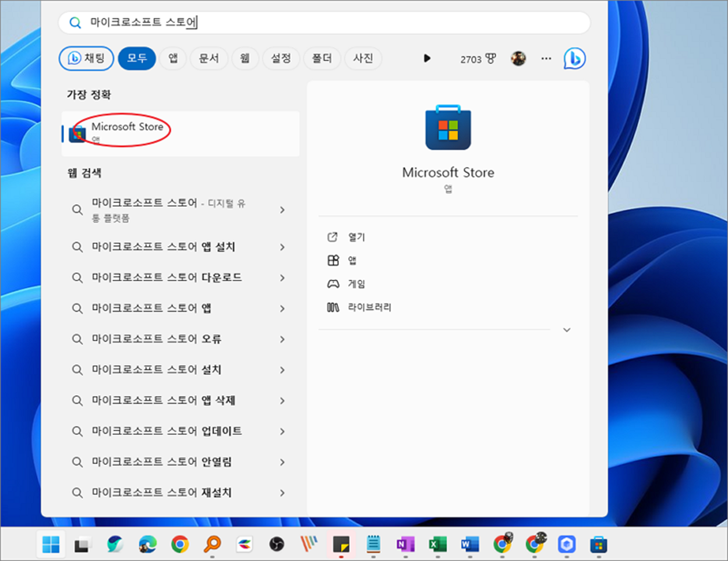
Task: Open the Bing chat icon at top right
Action: (x=574, y=58)
